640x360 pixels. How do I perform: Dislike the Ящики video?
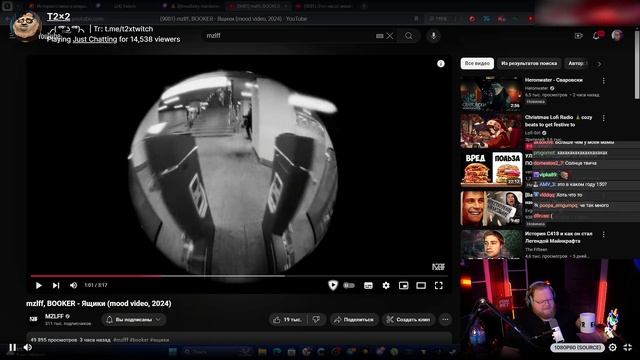pyautogui.click(x=317, y=320)
